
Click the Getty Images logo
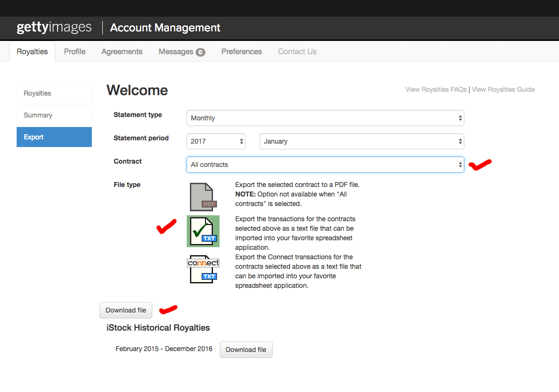(54, 28)
